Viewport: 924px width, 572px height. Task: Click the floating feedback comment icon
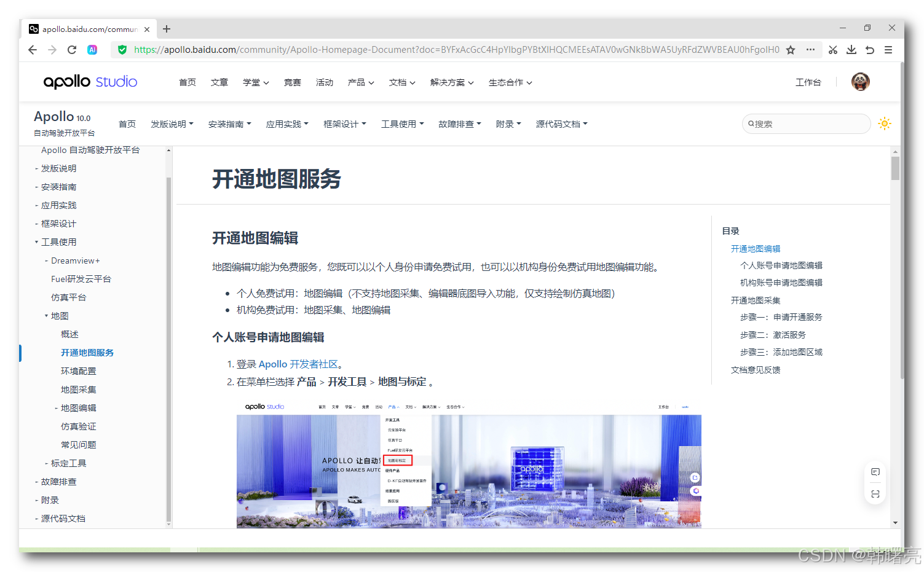(875, 472)
